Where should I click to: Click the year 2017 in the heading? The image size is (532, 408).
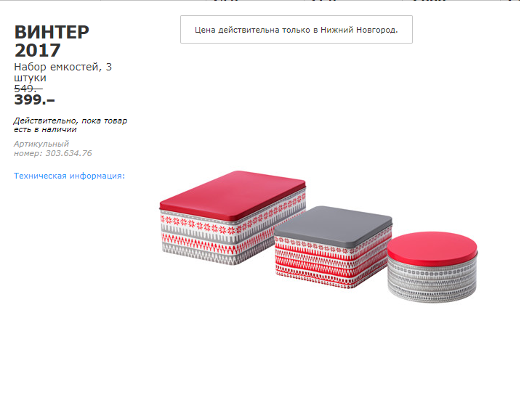tap(37, 51)
